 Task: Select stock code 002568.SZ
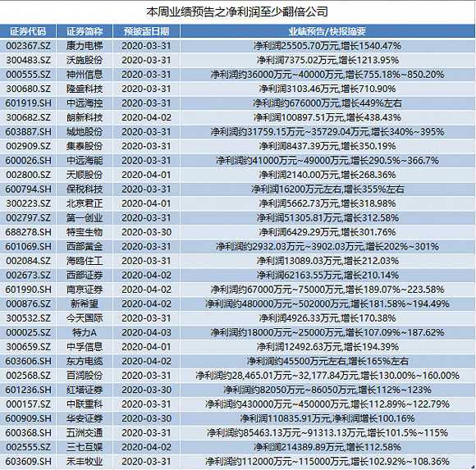click(x=28, y=376)
